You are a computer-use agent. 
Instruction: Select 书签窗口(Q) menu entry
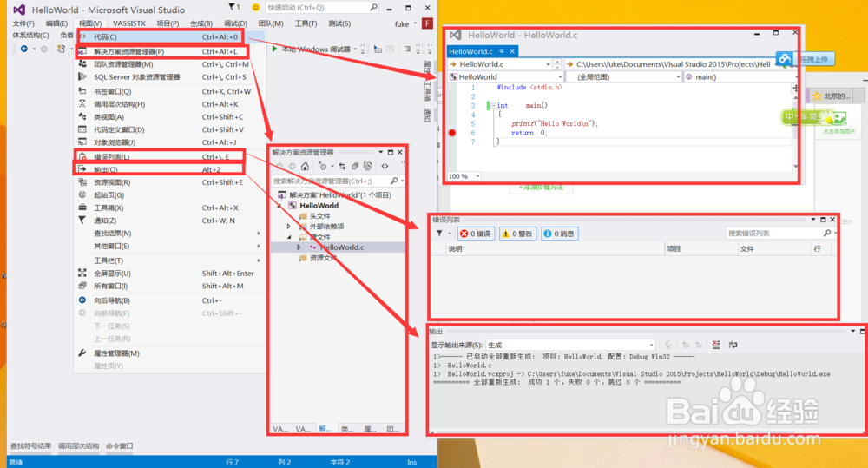coord(169,91)
